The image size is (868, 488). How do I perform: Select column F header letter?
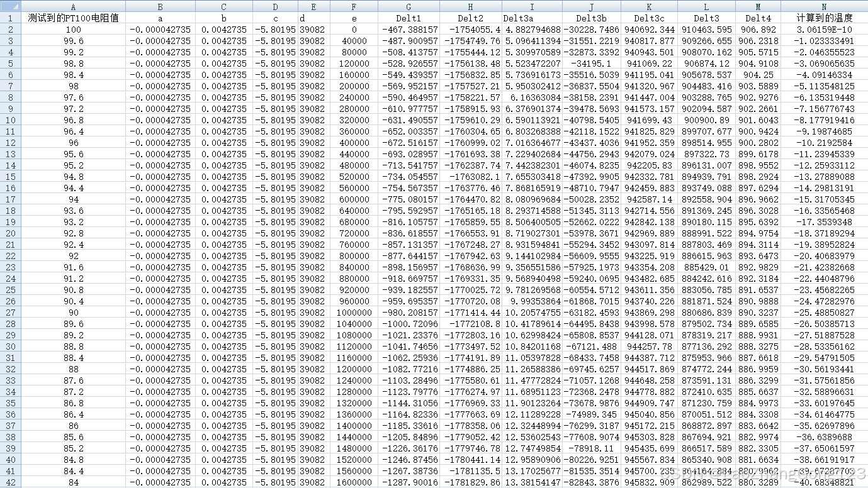(x=354, y=6)
